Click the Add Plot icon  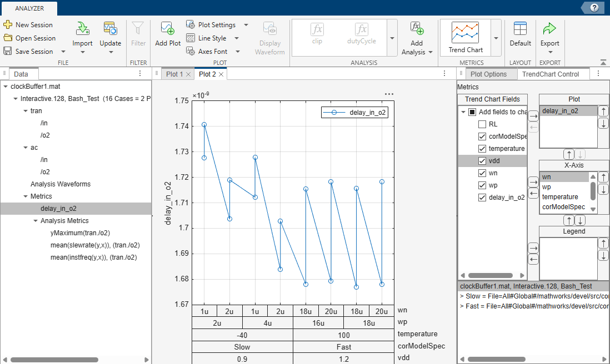click(168, 28)
